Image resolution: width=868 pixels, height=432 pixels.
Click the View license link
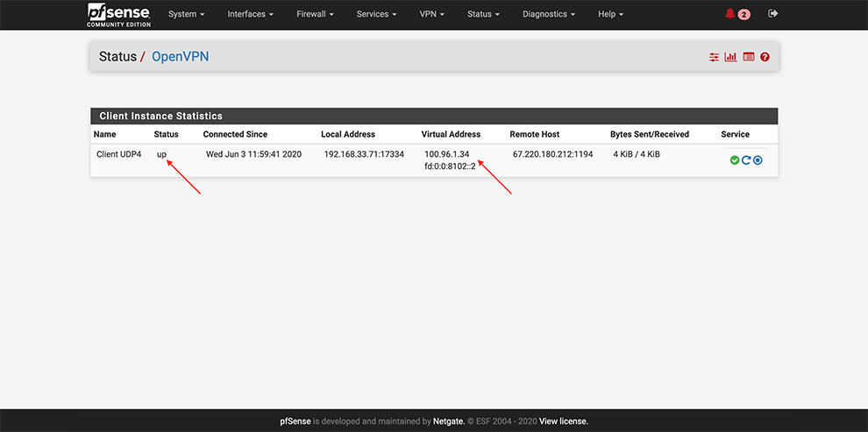563,421
